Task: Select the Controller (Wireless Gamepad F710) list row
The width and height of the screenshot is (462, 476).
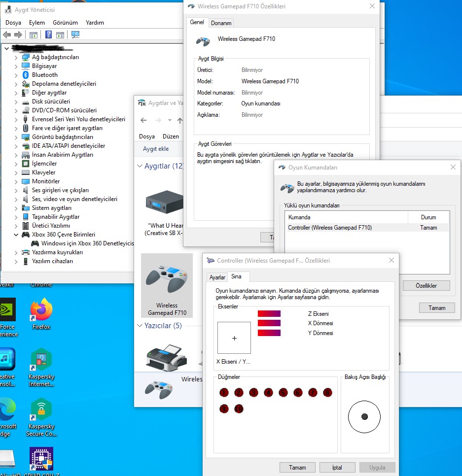Action: point(367,228)
